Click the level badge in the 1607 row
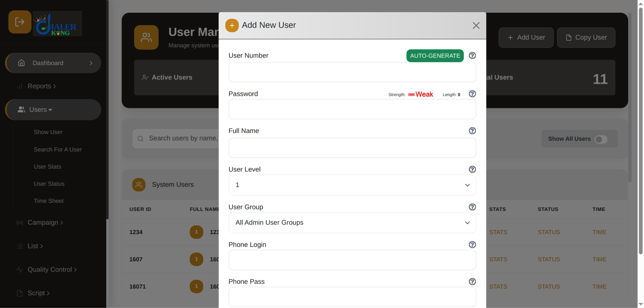Image resolution: width=644 pixels, height=308 pixels. (x=196, y=259)
